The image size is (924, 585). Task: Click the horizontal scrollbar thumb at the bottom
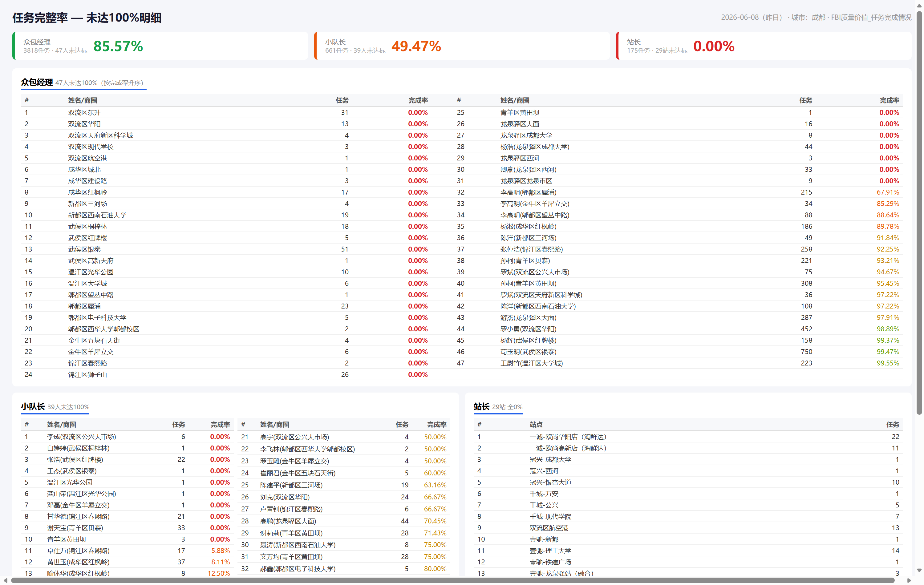(453, 580)
